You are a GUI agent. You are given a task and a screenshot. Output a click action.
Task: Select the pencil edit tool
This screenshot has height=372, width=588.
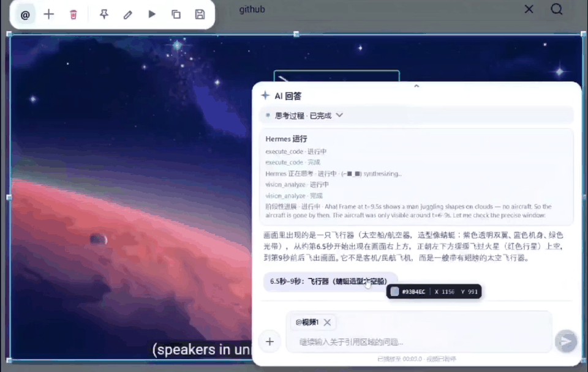[x=128, y=15]
